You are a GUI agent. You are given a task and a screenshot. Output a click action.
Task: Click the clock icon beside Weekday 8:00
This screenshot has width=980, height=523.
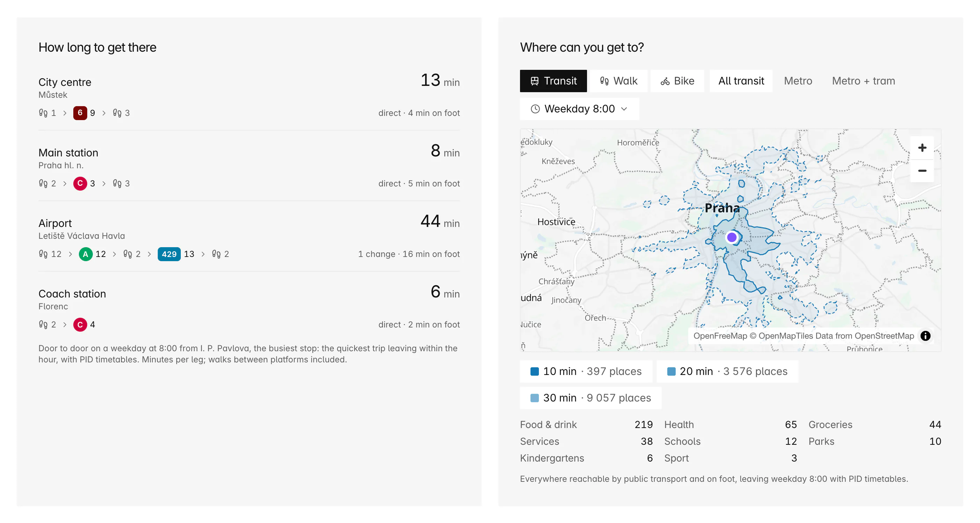point(535,109)
